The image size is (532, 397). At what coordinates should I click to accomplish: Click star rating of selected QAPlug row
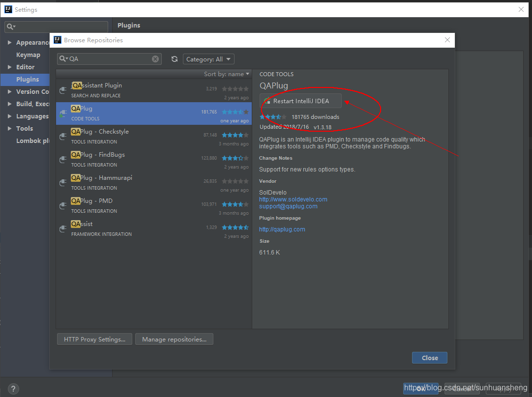pos(235,112)
